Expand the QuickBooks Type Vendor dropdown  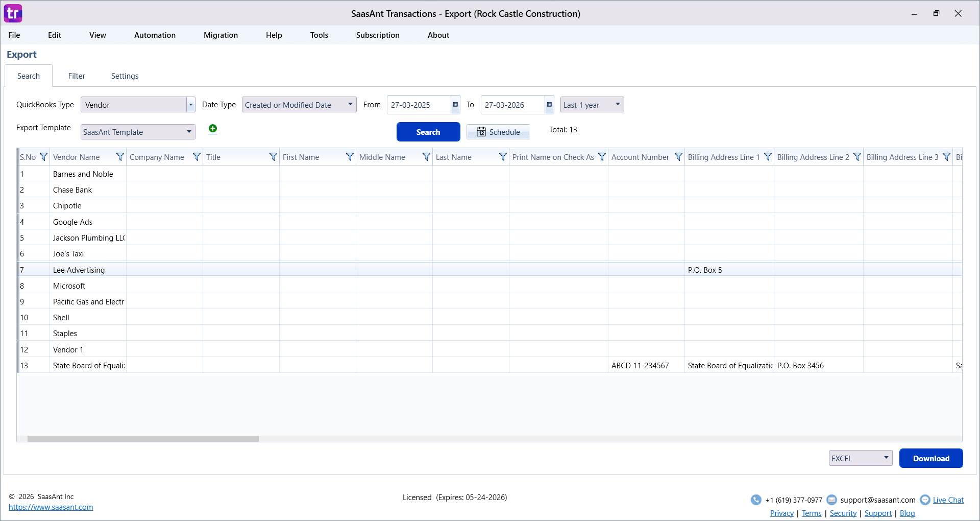191,105
